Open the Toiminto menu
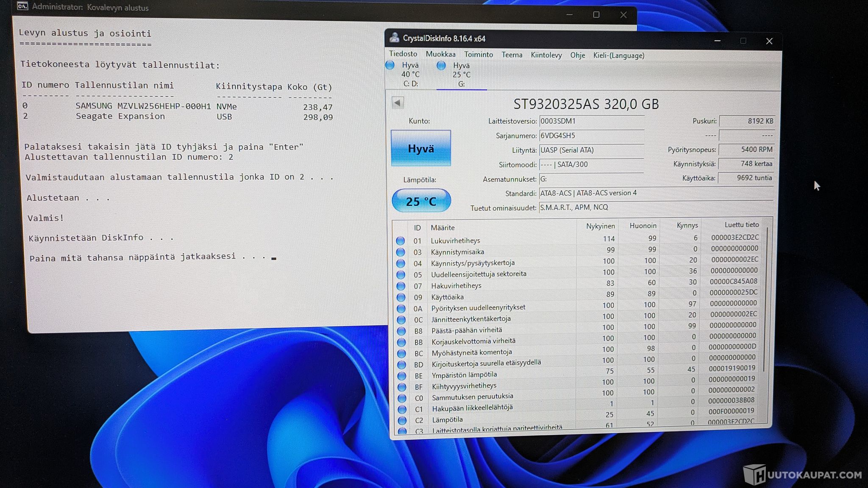868x488 pixels. [478, 54]
